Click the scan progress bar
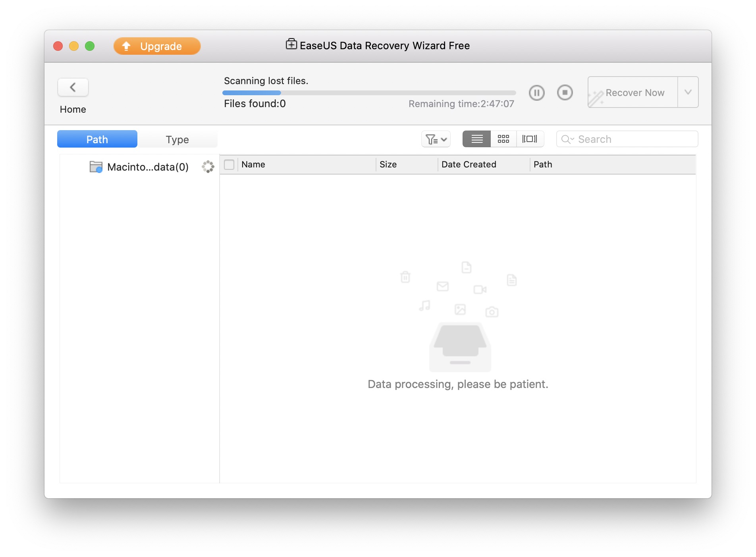Screen dimensions: 756x557 (369, 93)
